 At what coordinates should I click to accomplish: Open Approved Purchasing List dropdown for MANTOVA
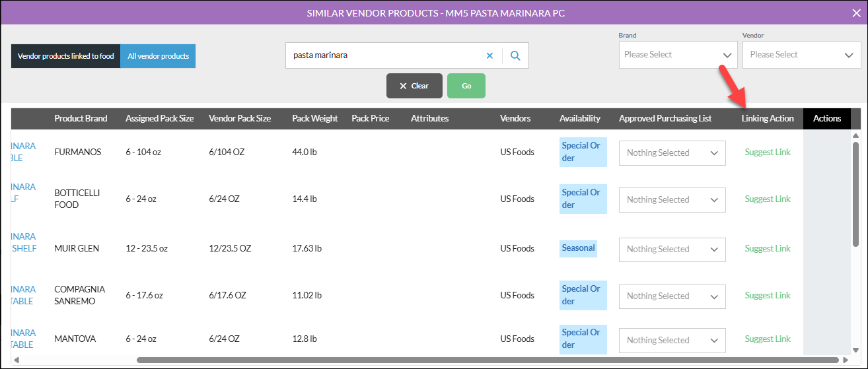pos(672,340)
